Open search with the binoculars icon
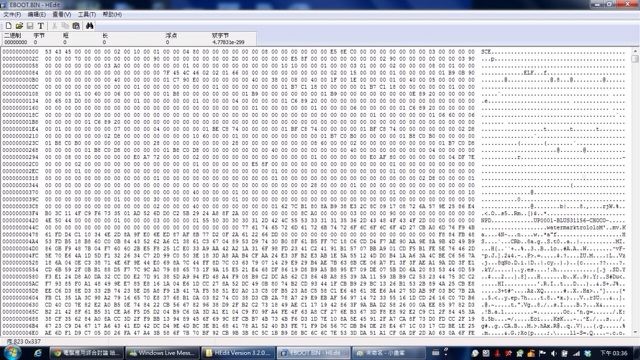The height and width of the screenshot is (360, 640). coord(89,26)
